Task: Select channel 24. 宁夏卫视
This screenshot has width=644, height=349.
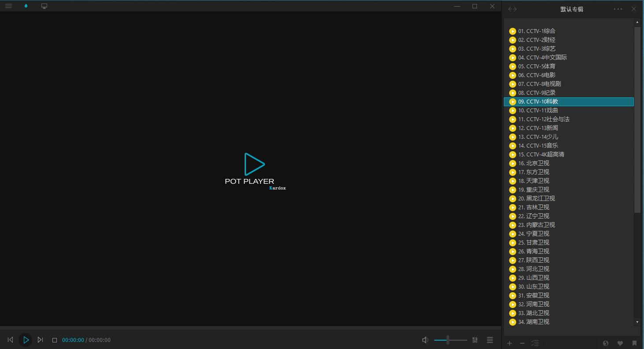Action: pyautogui.click(x=569, y=234)
